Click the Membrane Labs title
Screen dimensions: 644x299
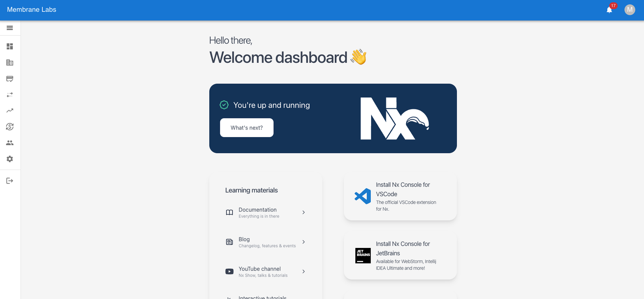32,10
